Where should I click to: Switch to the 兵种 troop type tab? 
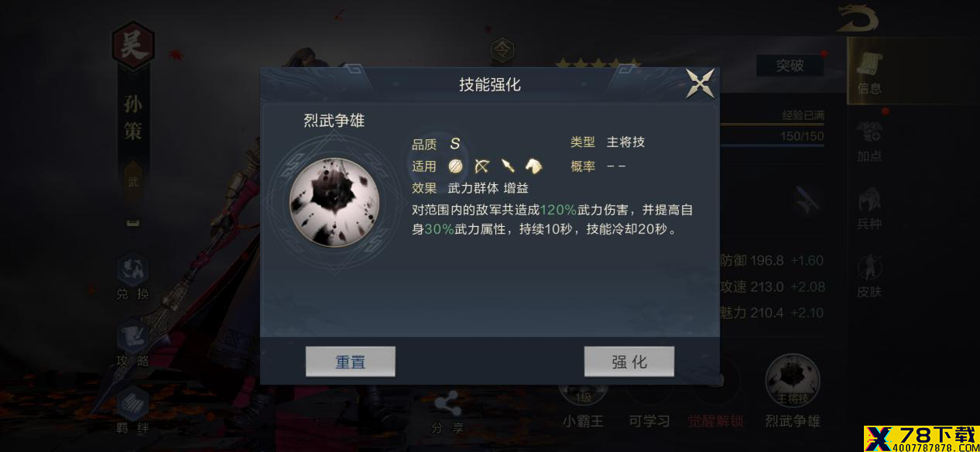(x=869, y=210)
